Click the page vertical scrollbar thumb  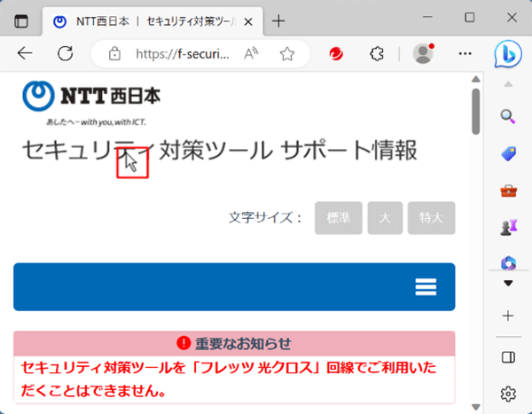(476, 108)
